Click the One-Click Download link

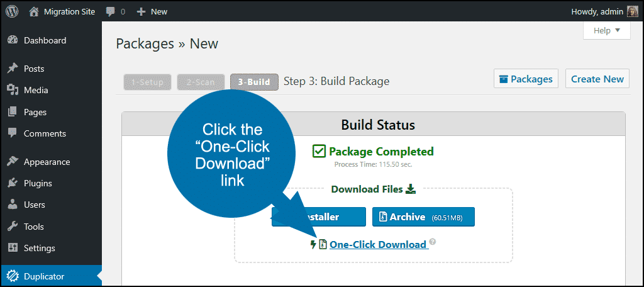tap(378, 244)
